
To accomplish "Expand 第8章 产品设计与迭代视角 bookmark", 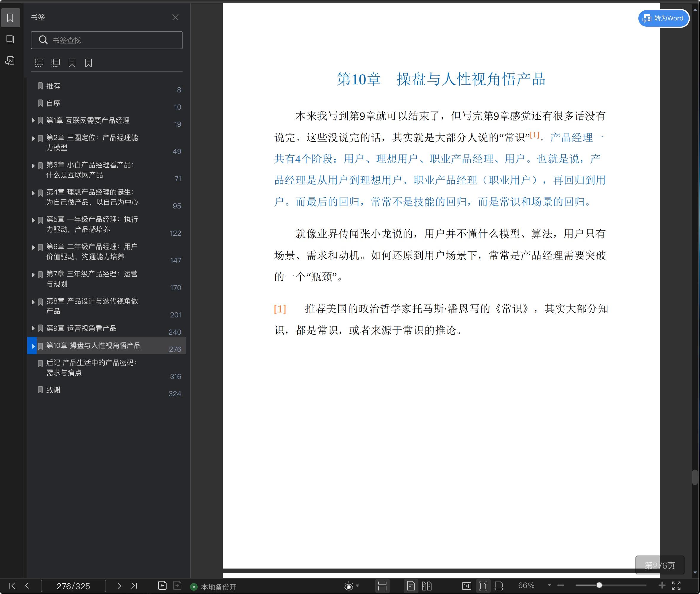I will coord(33,302).
